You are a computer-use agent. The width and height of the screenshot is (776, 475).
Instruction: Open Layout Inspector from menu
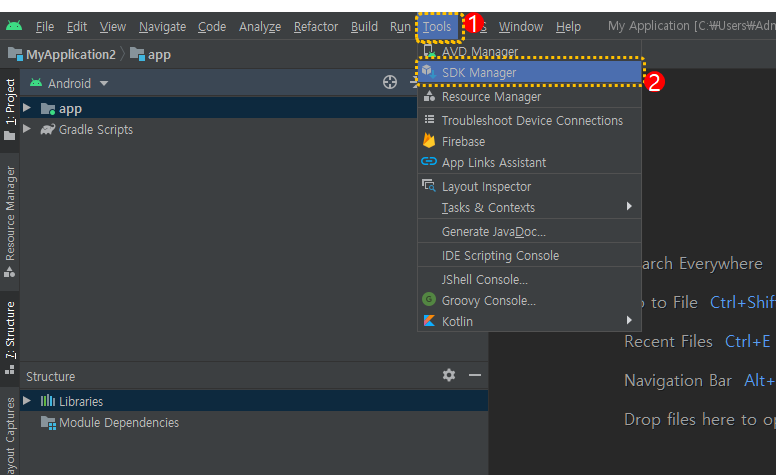point(529,187)
